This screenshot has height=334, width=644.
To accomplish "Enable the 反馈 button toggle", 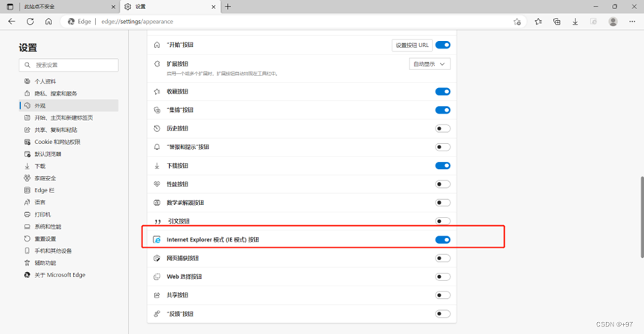I will click(x=443, y=313).
